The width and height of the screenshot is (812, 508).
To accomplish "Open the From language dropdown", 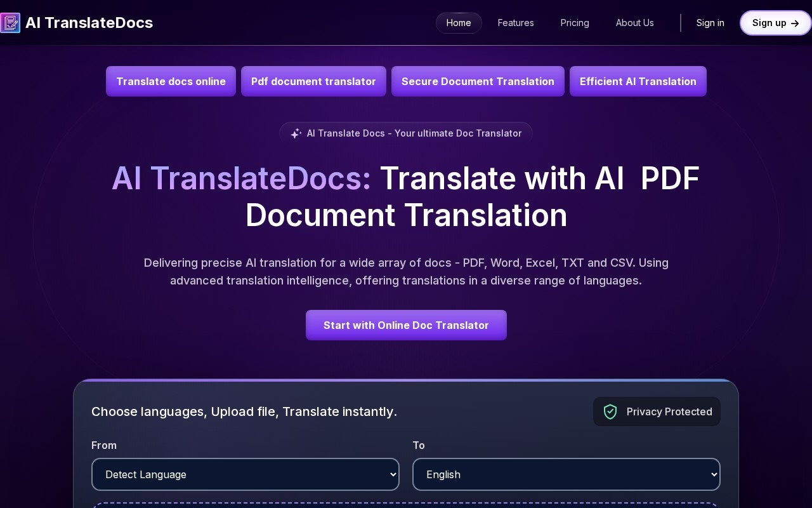I will 246,474.
